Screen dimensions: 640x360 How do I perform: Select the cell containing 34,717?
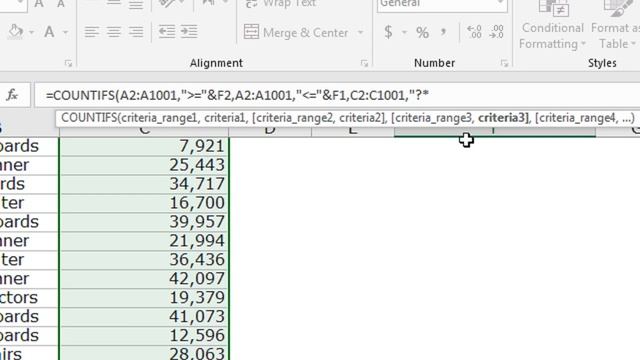coord(144,184)
